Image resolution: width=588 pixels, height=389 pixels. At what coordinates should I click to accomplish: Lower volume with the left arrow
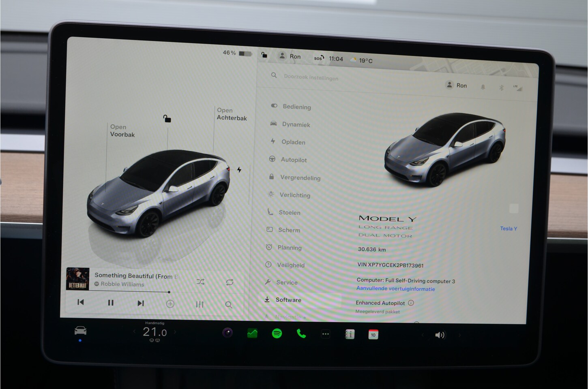pyautogui.click(x=422, y=335)
